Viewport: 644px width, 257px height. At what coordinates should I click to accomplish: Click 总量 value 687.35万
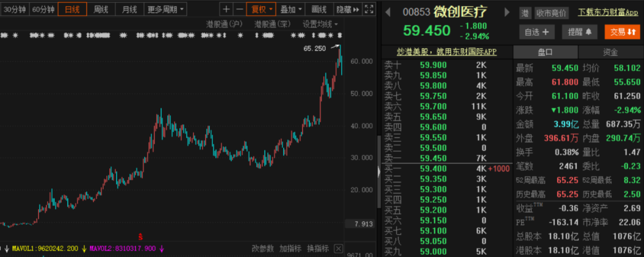click(624, 125)
